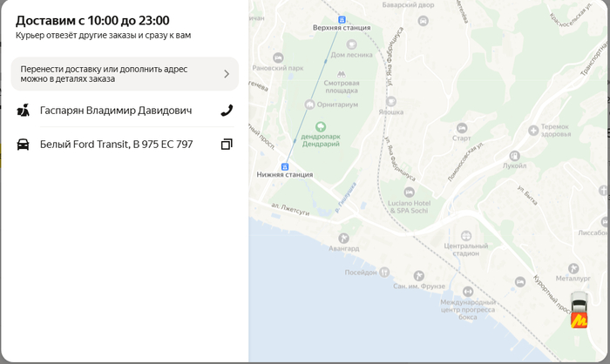Open the reschedule delivery banner

pyautogui.click(x=124, y=74)
